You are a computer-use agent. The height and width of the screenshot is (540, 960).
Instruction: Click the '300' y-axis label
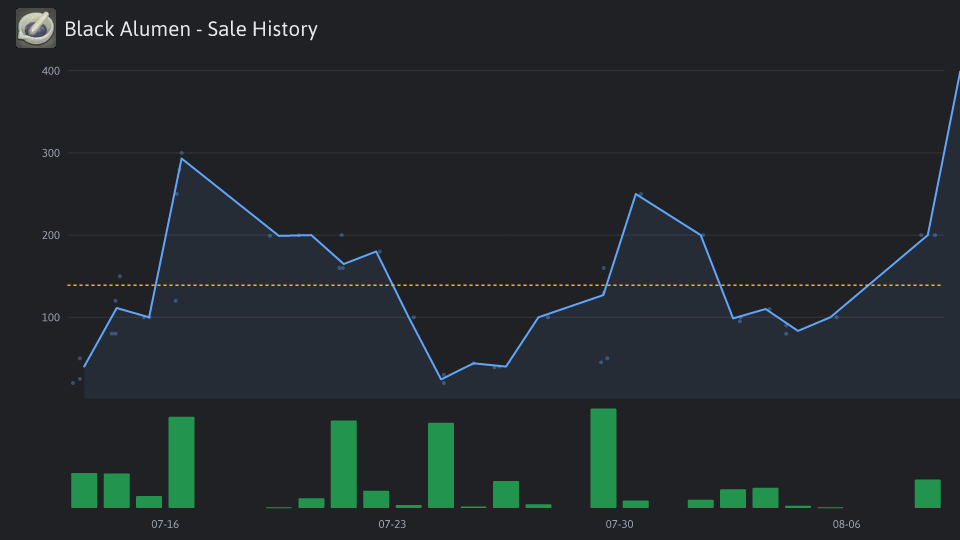(x=51, y=153)
